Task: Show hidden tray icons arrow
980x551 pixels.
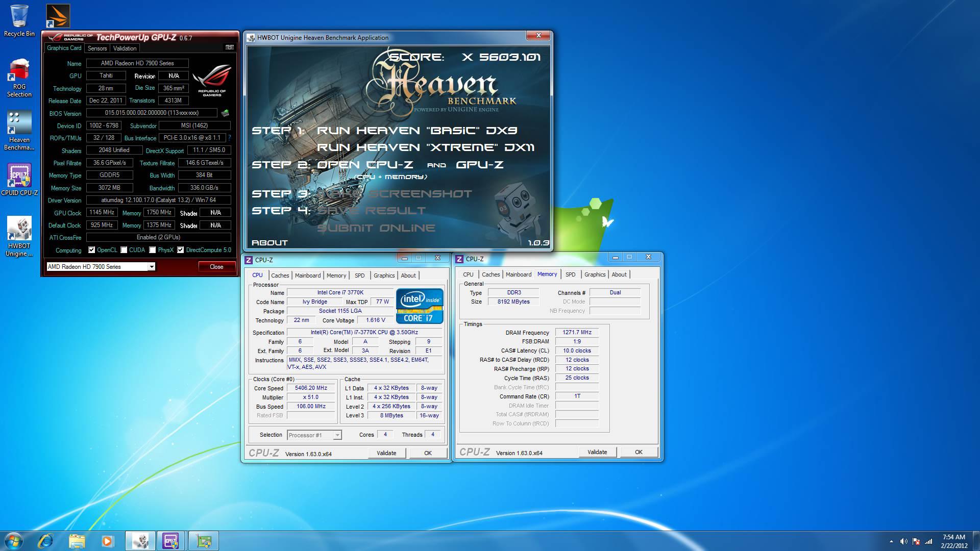Action: point(892,541)
